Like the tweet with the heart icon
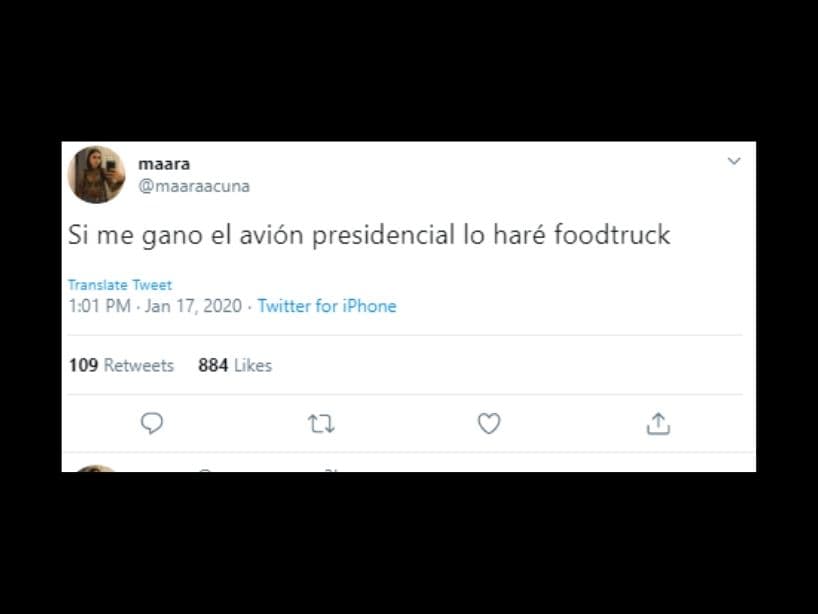 (x=489, y=424)
